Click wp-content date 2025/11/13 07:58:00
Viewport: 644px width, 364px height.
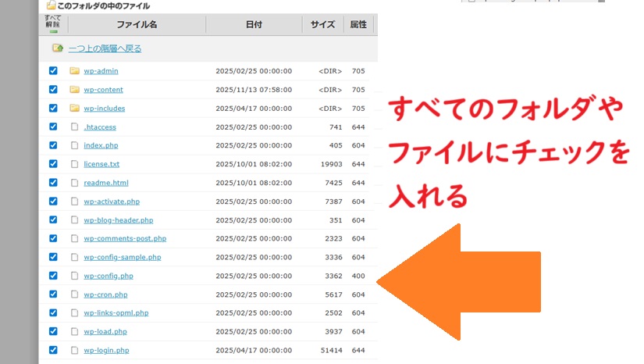pos(254,90)
